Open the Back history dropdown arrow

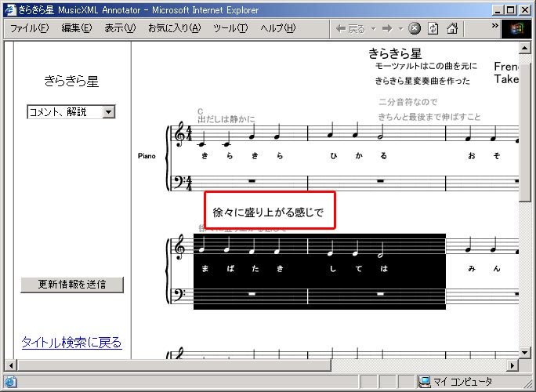pos(374,29)
